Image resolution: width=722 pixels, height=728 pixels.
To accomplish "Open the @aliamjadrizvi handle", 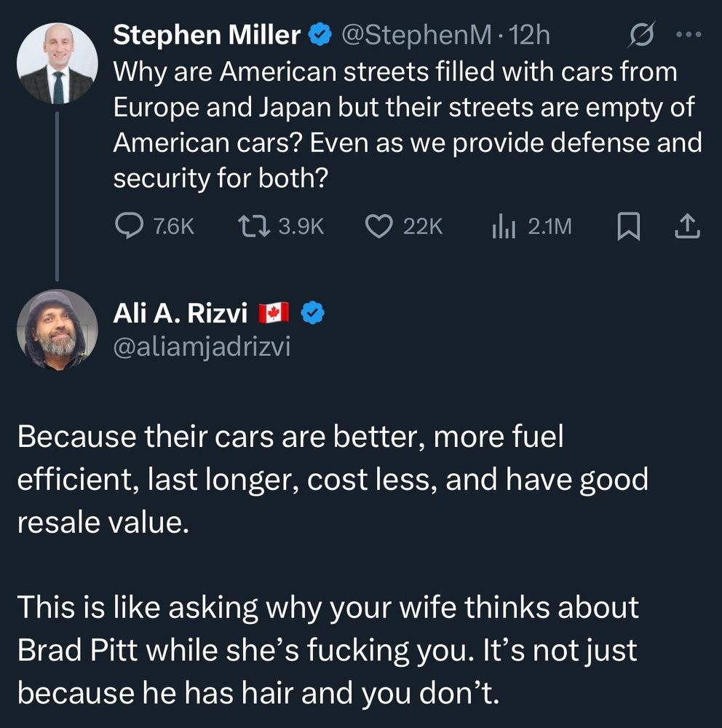I will coord(202,347).
